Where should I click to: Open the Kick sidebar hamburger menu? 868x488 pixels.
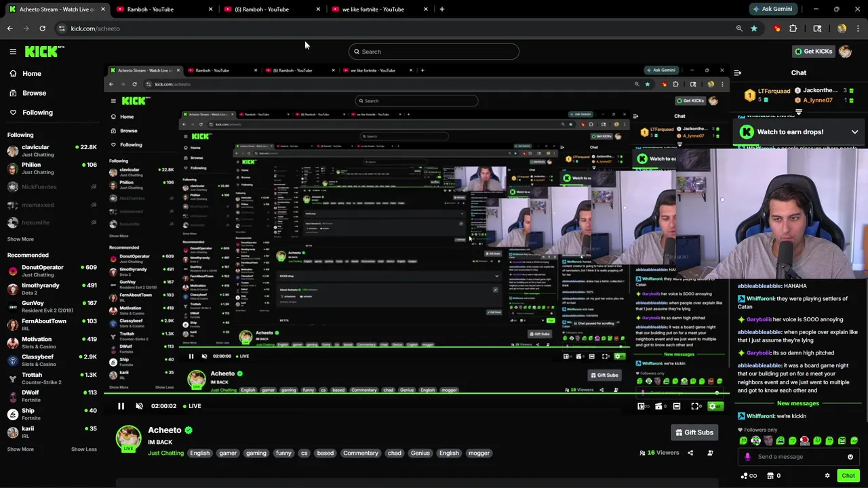pos(13,52)
